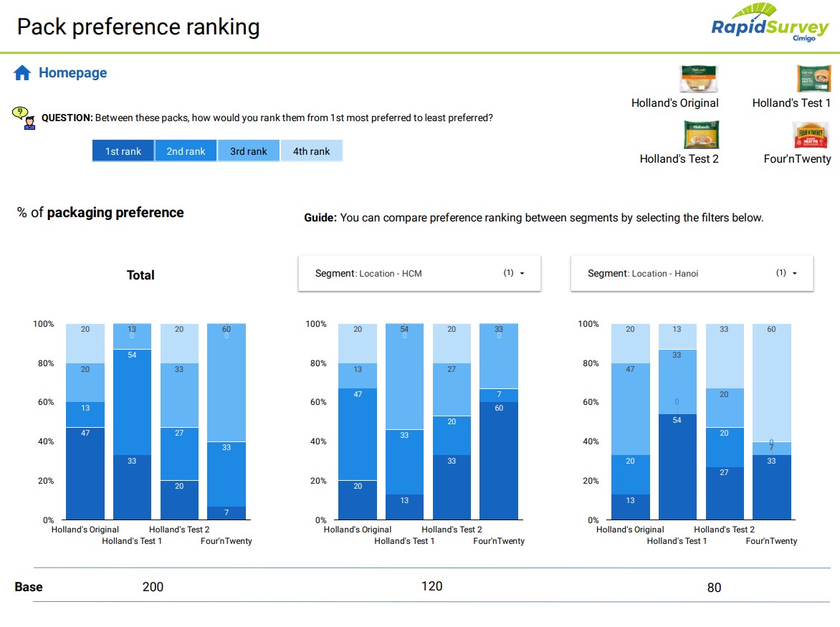Switch to the 4th rank tab
Viewport: 840px width, 627px height.
point(312,150)
